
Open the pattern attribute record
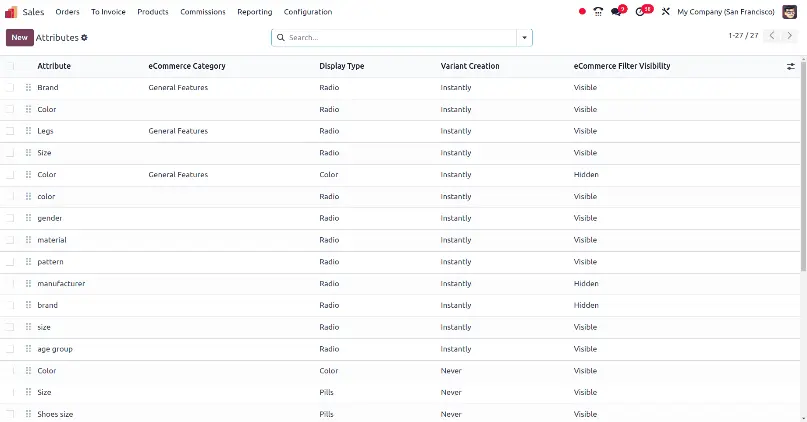pos(50,261)
